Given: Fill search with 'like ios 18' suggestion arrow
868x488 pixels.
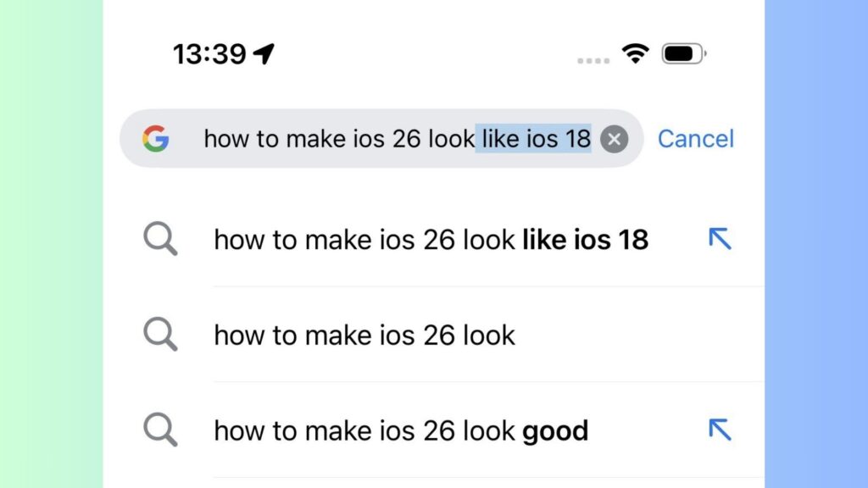Looking at the screenshot, I should [x=720, y=240].
